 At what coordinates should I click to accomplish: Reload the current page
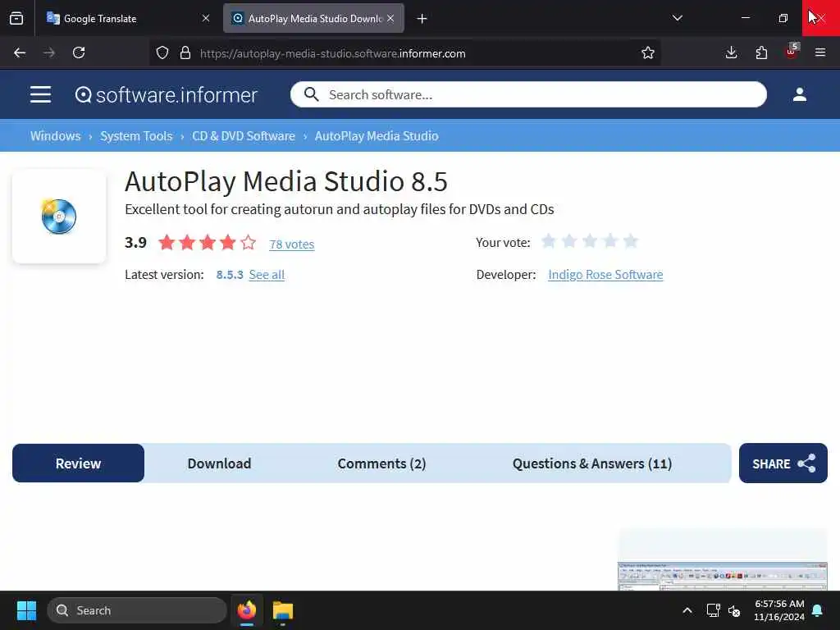coord(79,52)
